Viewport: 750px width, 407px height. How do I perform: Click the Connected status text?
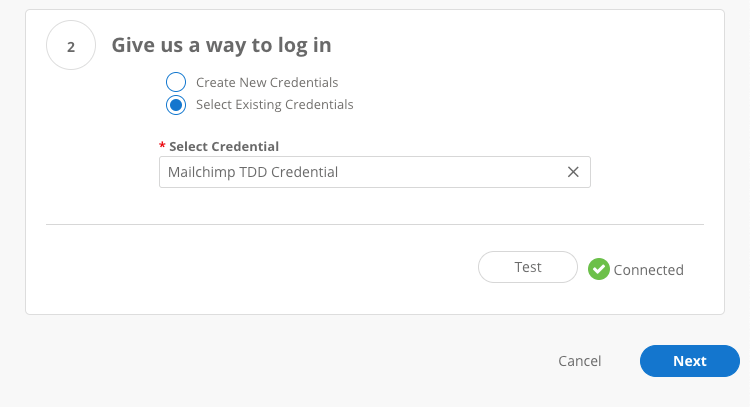[x=649, y=270]
